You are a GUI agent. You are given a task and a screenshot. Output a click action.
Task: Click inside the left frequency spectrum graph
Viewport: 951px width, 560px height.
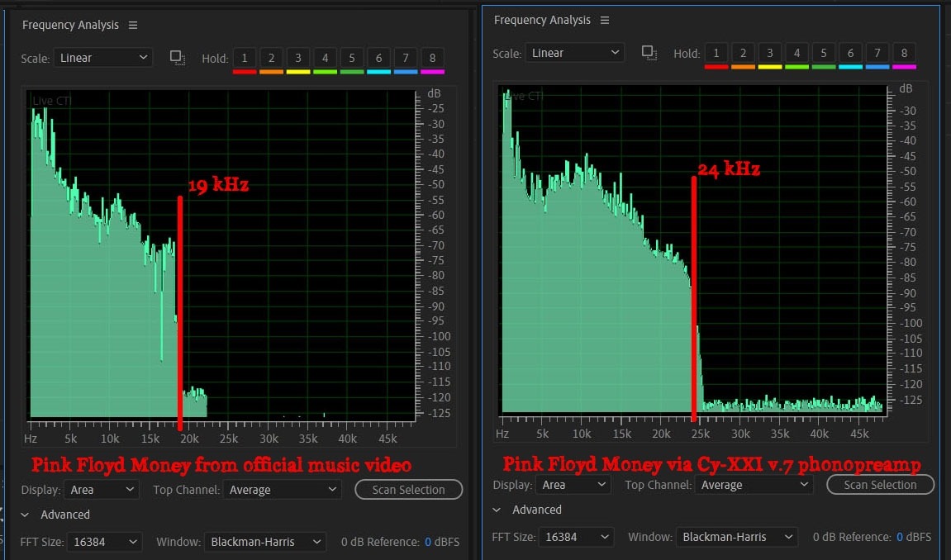[222, 254]
